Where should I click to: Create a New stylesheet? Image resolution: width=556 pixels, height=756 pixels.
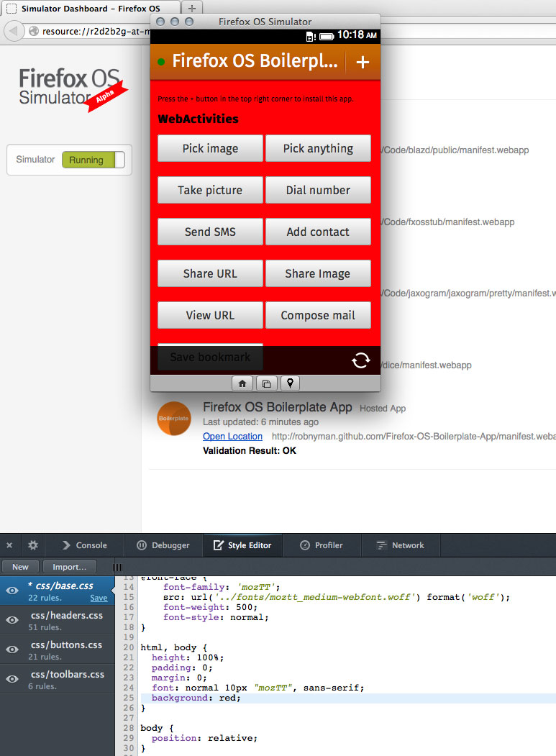click(x=20, y=567)
